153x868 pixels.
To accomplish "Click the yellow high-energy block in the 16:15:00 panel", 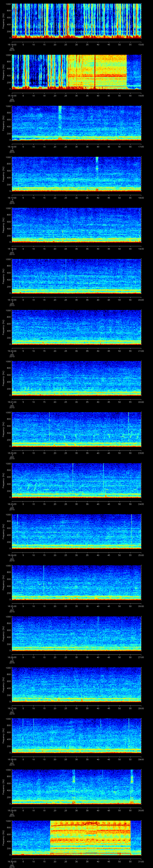I will (98, 72).
